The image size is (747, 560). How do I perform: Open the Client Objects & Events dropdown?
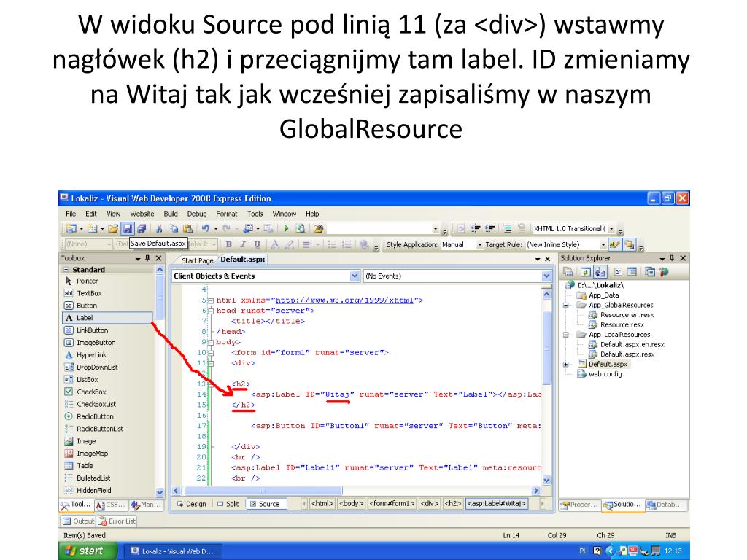coord(355,276)
